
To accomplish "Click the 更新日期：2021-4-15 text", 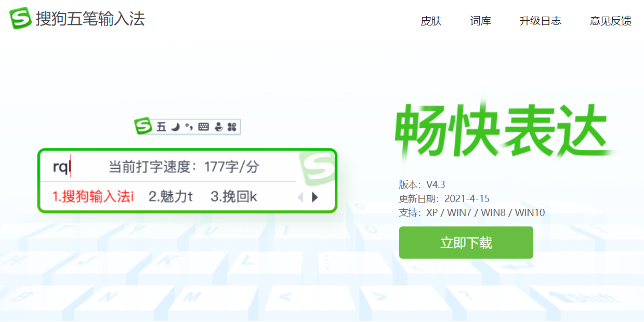I will click(x=444, y=198).
